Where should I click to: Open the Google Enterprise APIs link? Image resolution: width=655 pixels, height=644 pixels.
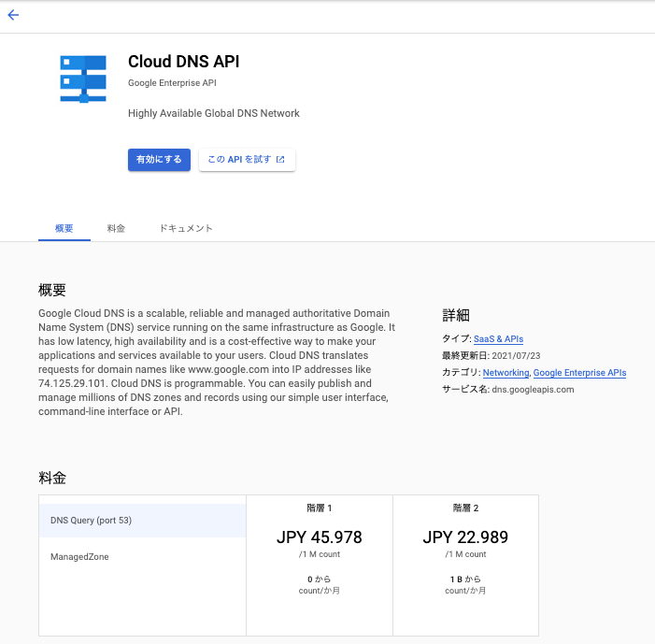click(580, 372)
